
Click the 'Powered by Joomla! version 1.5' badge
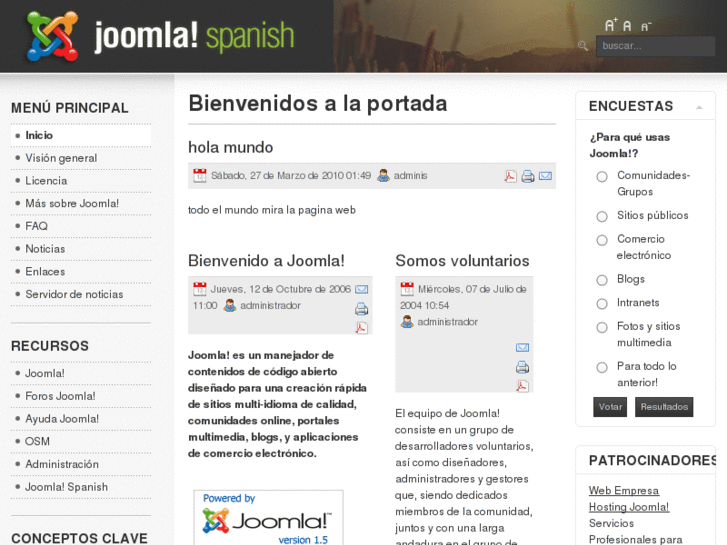pyautogui.click(x=268, y=518)
